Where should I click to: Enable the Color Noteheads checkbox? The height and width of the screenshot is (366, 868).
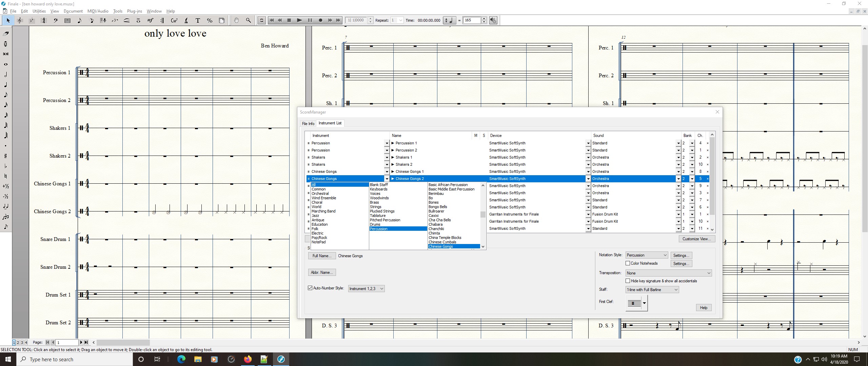(628, 263)
